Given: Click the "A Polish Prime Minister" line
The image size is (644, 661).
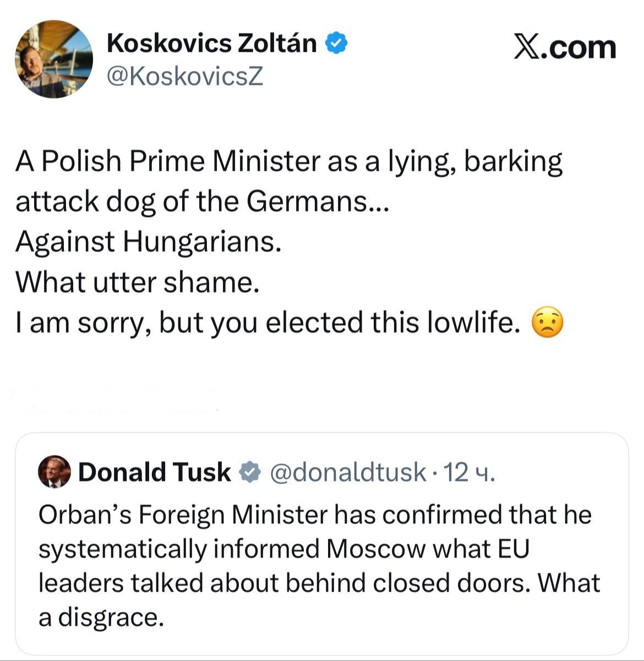Looking at the screenshot, I should pos(289,161).
